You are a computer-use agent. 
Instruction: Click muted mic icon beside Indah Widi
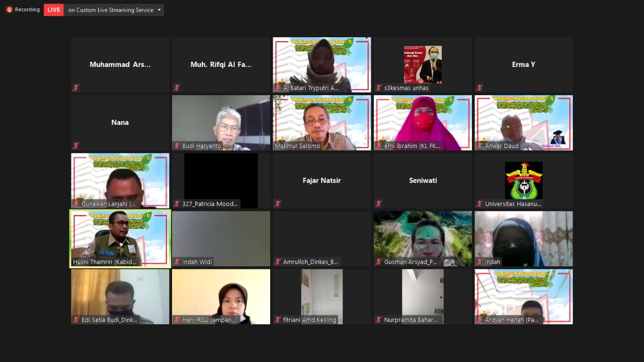[x=177, y=262]
